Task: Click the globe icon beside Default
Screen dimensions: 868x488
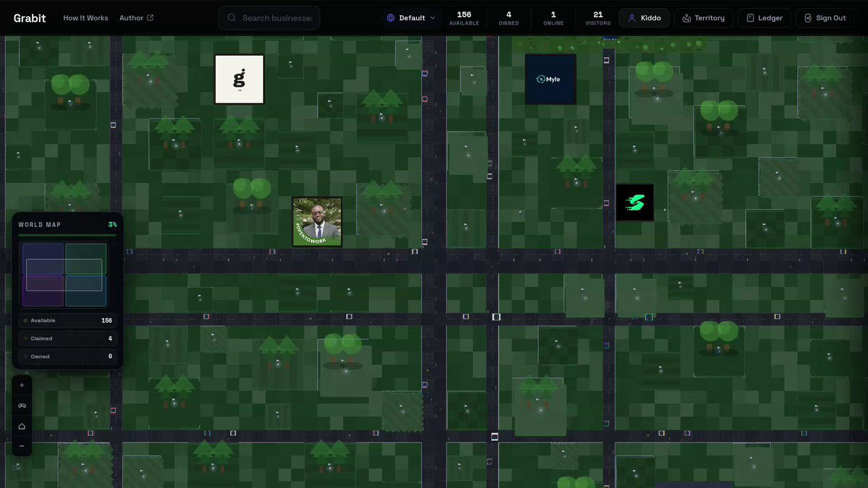Action: point(391,18)
